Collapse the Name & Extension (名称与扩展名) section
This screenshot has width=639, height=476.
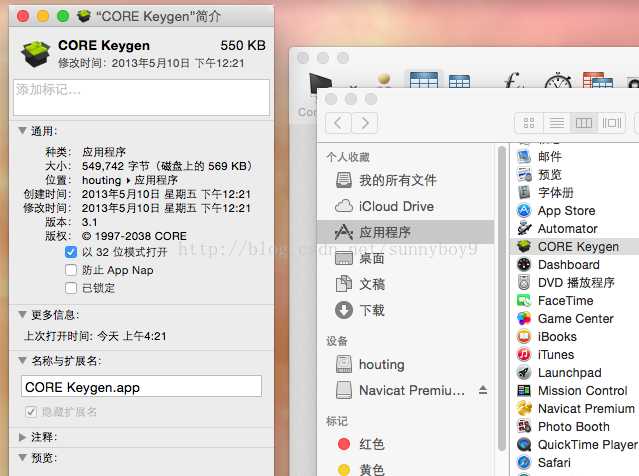coord(22,360)
